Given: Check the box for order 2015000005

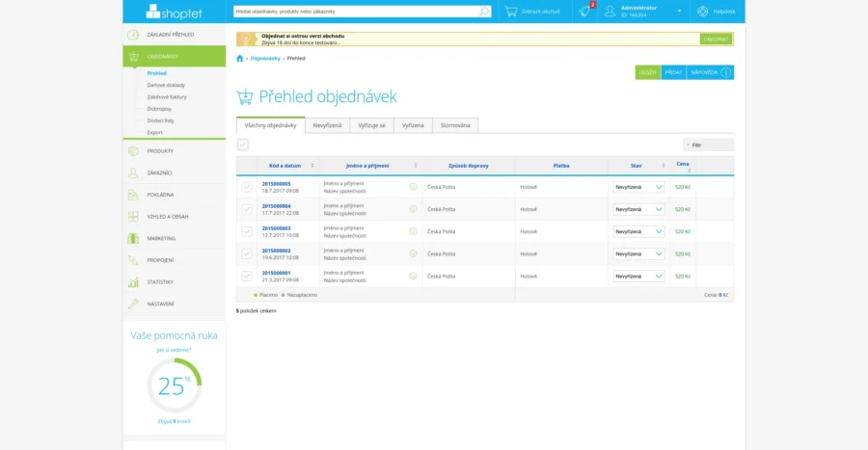Looking at the screenshot, I should pyautogui.click(x=246, y=187).
